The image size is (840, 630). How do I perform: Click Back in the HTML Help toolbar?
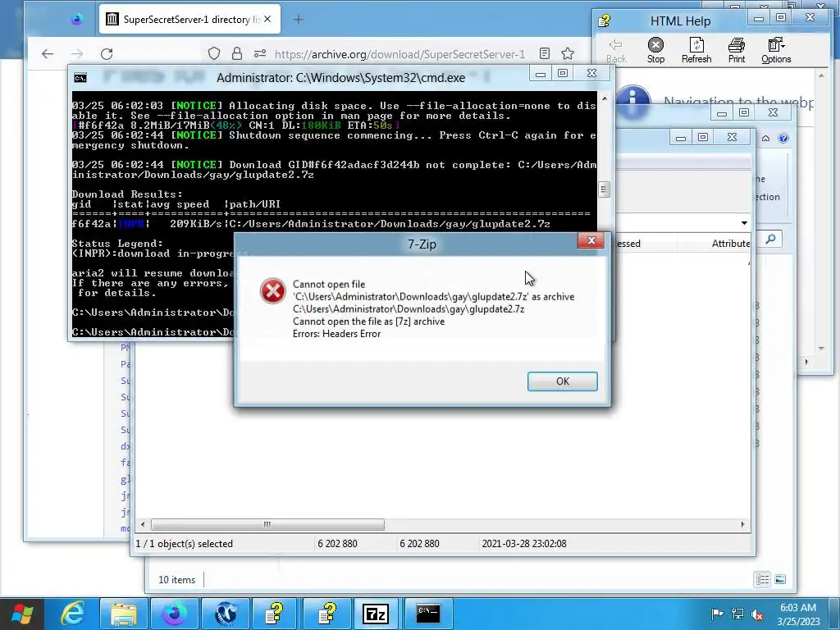pos(615,51)
